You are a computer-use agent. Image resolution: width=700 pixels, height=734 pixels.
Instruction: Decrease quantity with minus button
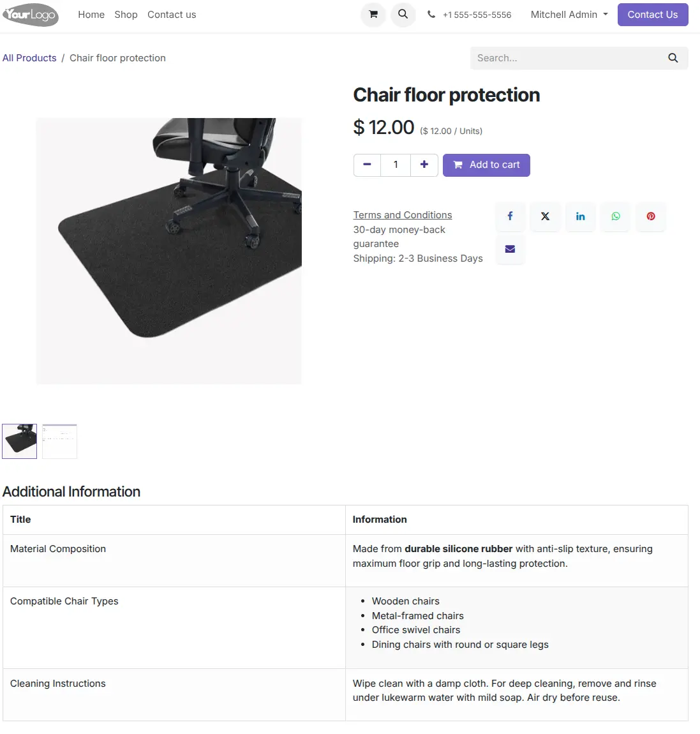pyautogui.click(x=368, y=165)
